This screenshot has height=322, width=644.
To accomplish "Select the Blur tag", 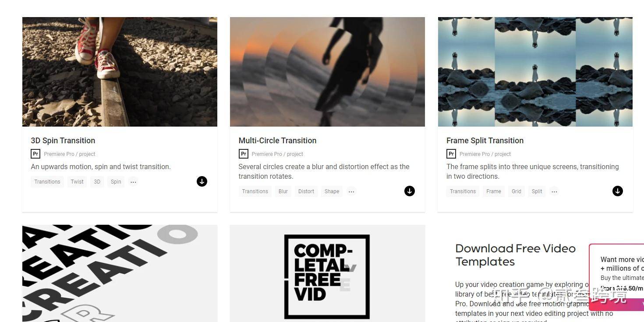I will (x=283, y=191).
